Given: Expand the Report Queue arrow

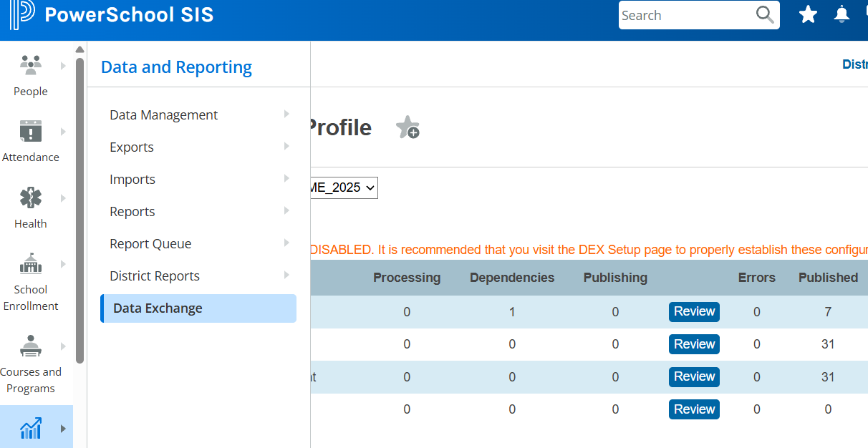Looking at the screenshot, I should click(286, 243).
